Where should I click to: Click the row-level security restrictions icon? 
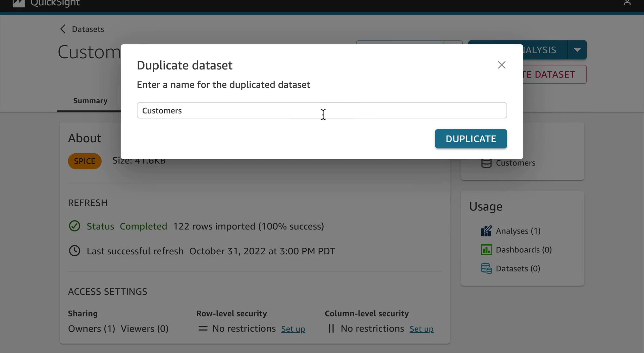(x=203, y=329)
